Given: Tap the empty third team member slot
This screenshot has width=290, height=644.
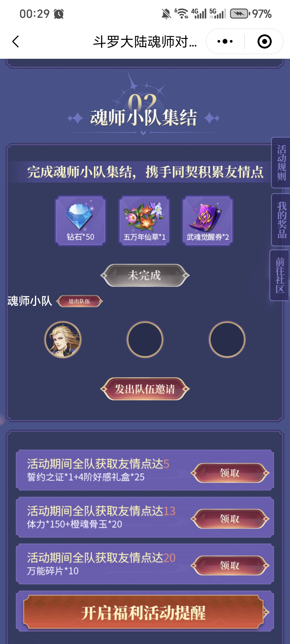Looking at the screenshot, I should [x=227, y=339].
